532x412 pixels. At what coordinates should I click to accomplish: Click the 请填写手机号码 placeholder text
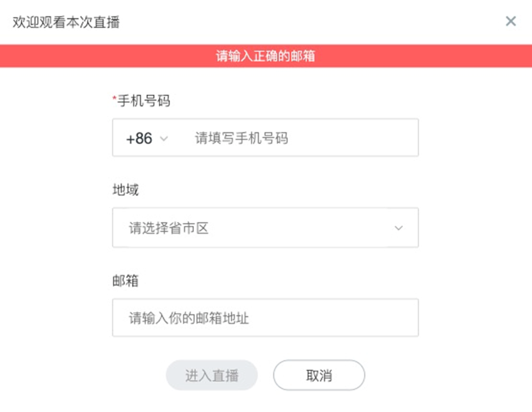point(241,138)
